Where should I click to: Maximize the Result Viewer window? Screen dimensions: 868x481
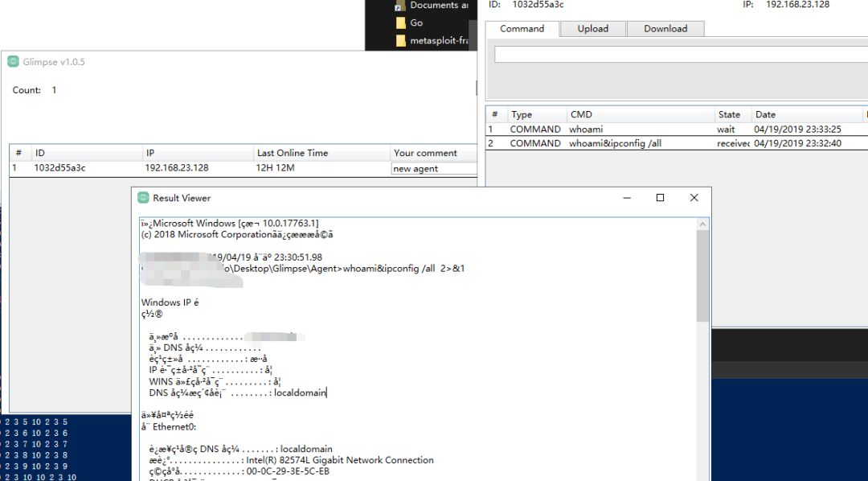pos(660,198)
